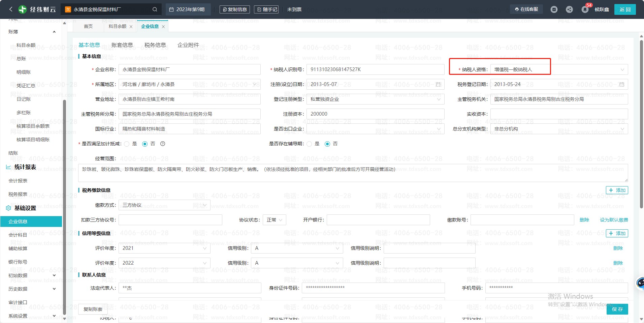Open the notification bell with badge 54
Screen dimensions: 644x323
(x=585, y=9)
